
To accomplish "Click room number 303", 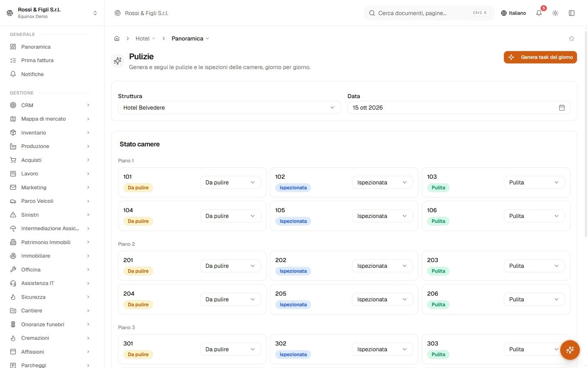I will coord(432,343).
